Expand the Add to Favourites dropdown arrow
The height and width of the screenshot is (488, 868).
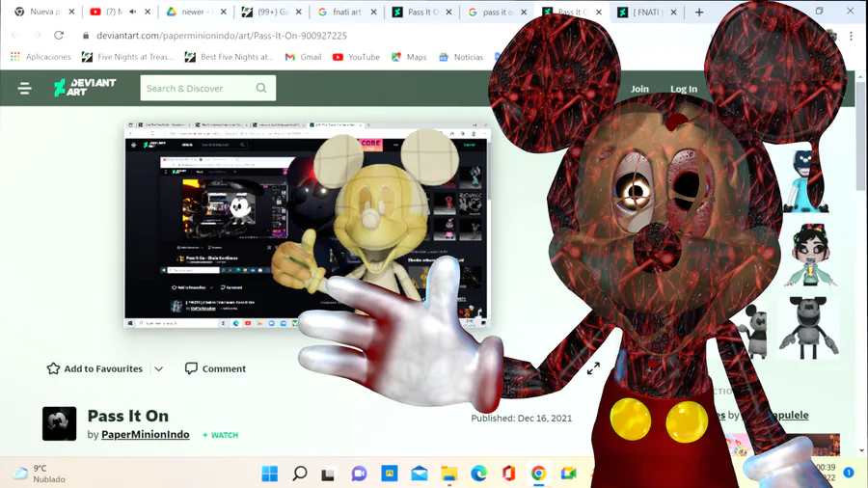[x=159, y=369]
